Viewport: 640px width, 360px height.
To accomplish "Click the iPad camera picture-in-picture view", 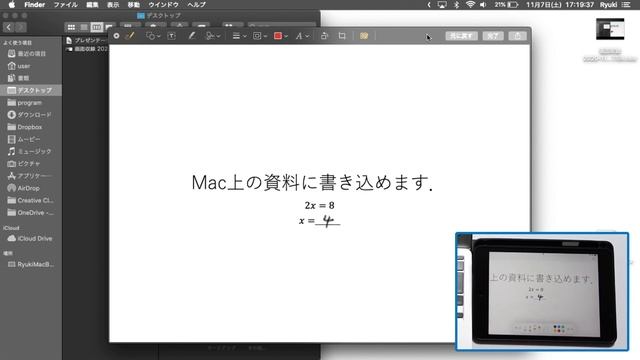I will click(542, 291).
